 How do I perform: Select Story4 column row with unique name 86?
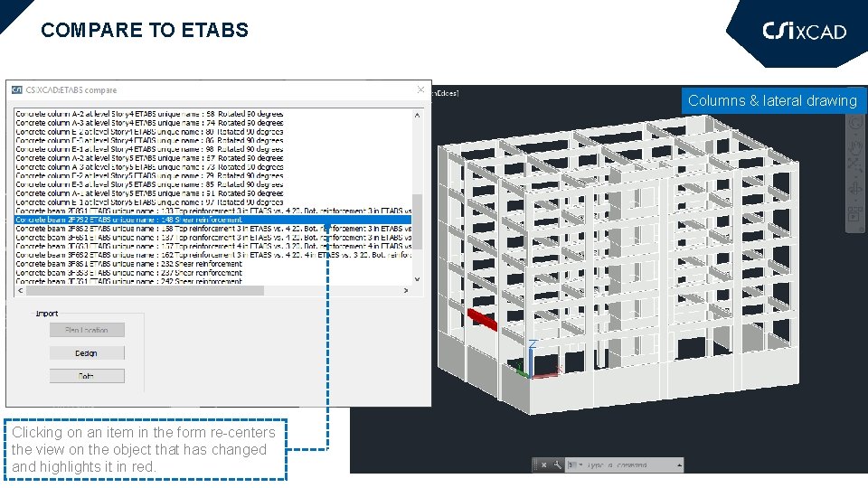tap(212, 141)
